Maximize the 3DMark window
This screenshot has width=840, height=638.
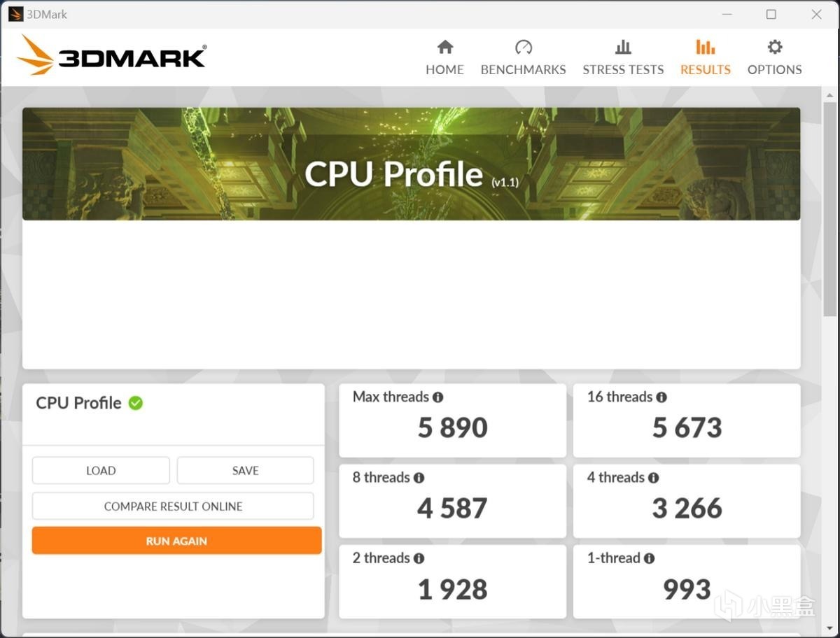771,14
